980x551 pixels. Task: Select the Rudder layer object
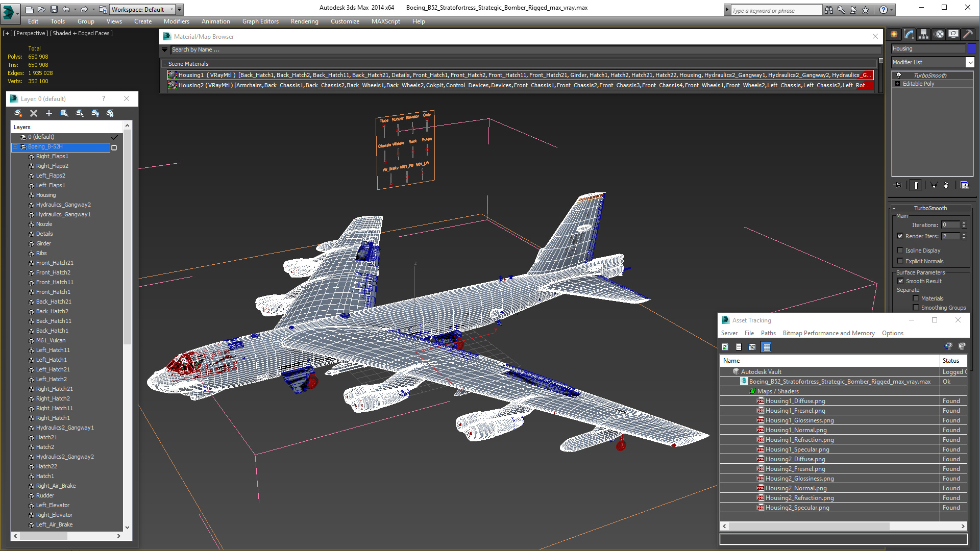click(45, 495)
